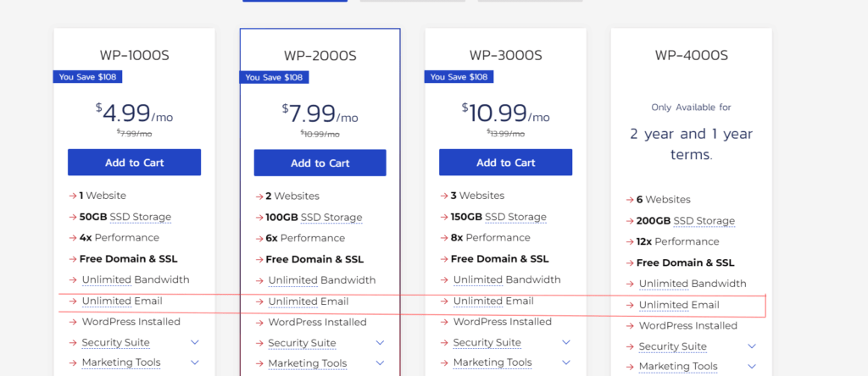Click WordPress Installed in WP-3000S

click(x=503, y=321)
